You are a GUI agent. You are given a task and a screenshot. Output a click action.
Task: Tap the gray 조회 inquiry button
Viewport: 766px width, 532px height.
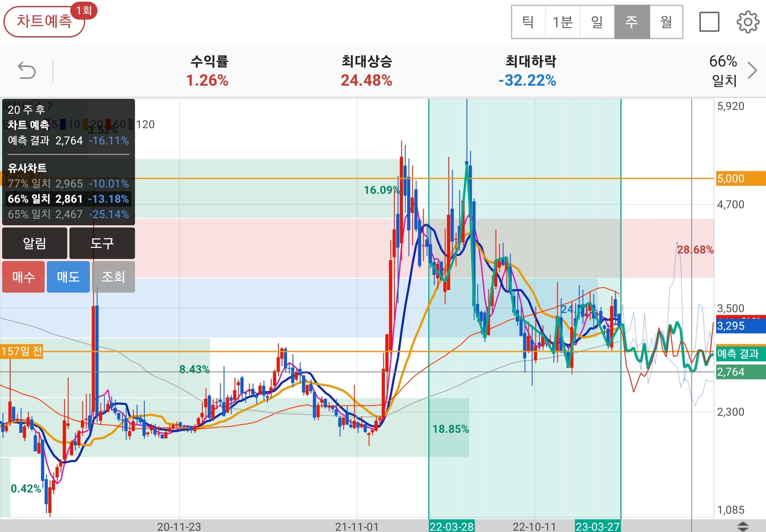[113, 277]
